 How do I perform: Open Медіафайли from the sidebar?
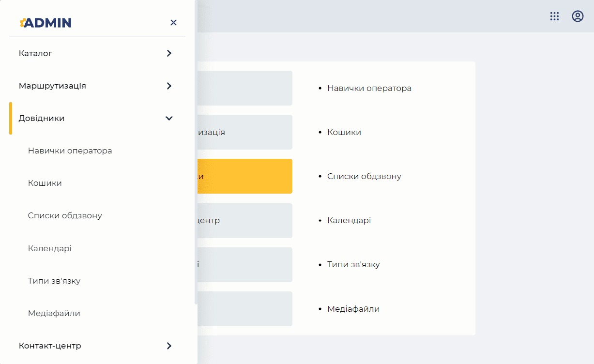tap(54, 313)
